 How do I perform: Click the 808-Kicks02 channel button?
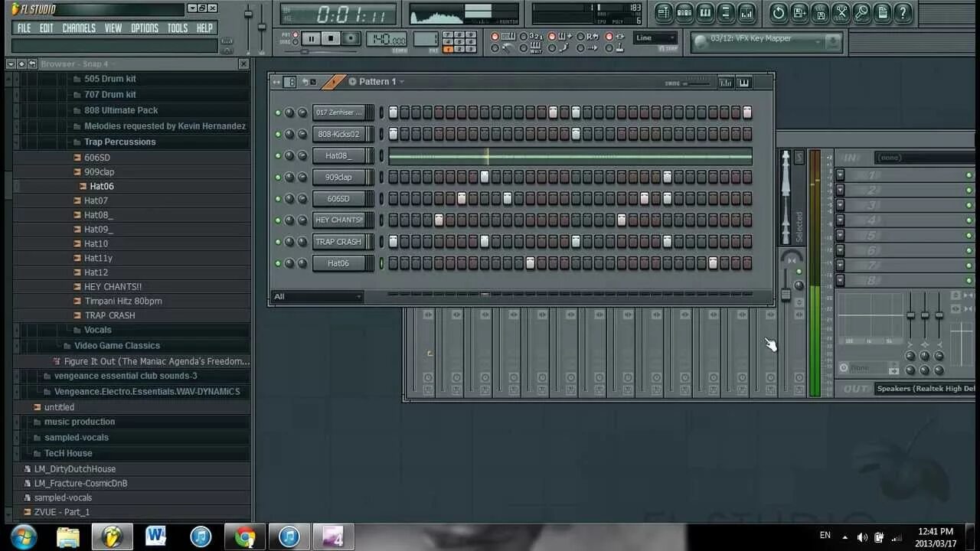(x=338, y=134)
